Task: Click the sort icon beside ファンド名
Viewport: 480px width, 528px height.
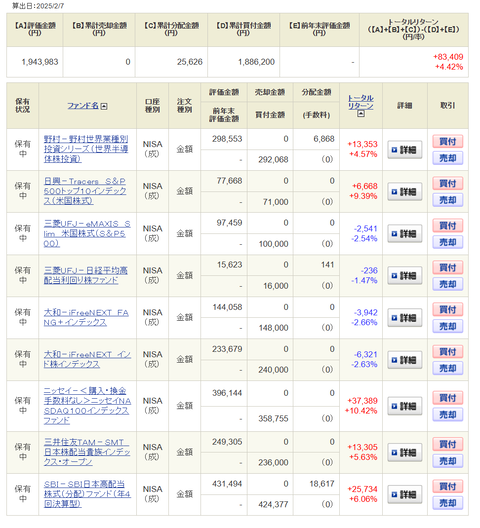Action: pyautogui.click(x=104, y=106)
